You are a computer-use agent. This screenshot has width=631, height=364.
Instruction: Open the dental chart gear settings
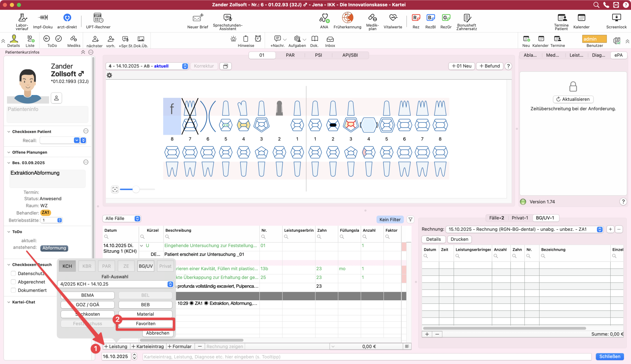click(x=109, y=75)
